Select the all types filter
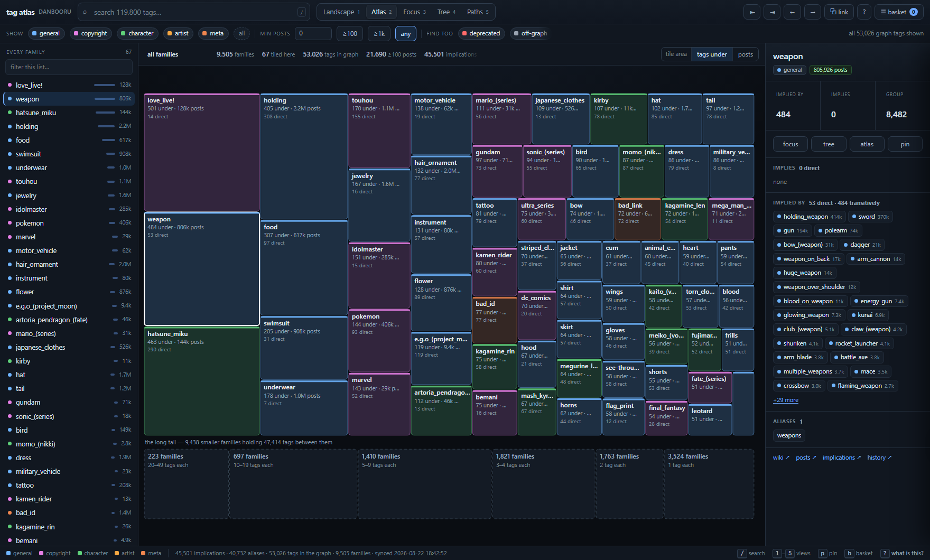This screenshot has width=930, height=560. pyautogui.click(x=241, y=33)
